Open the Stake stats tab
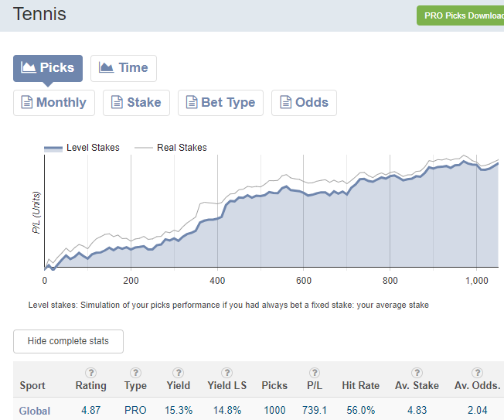504x420 pixels. tap(136, 103)
